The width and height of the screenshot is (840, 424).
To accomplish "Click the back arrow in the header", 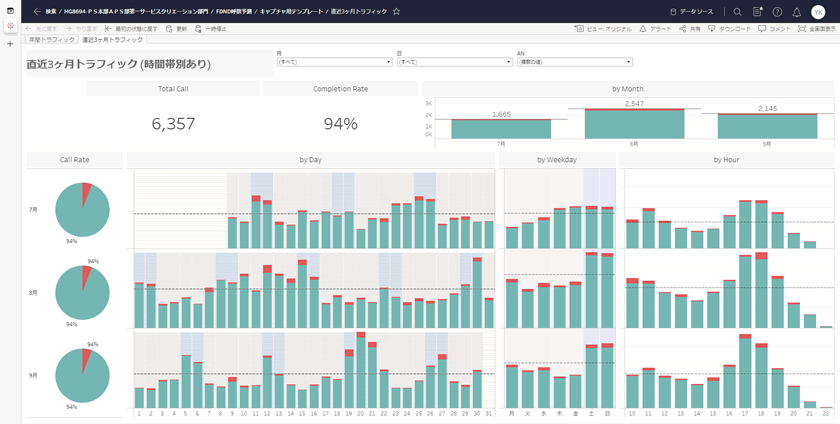I will click(x=37, y=11).
